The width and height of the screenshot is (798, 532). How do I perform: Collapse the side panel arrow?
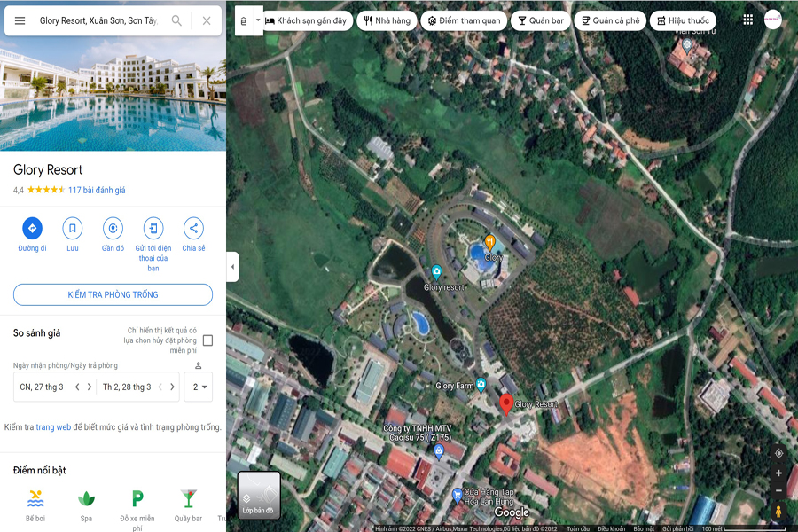(232, 267)
